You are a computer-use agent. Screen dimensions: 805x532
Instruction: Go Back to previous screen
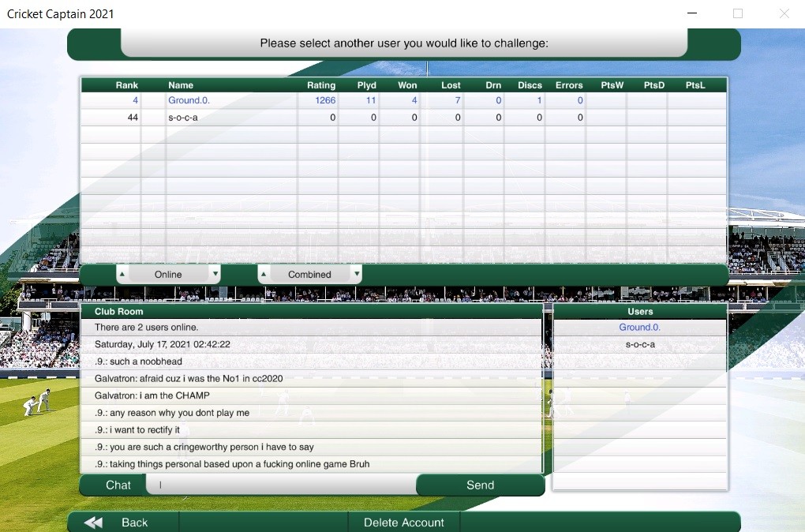click(x=124, y=523)
